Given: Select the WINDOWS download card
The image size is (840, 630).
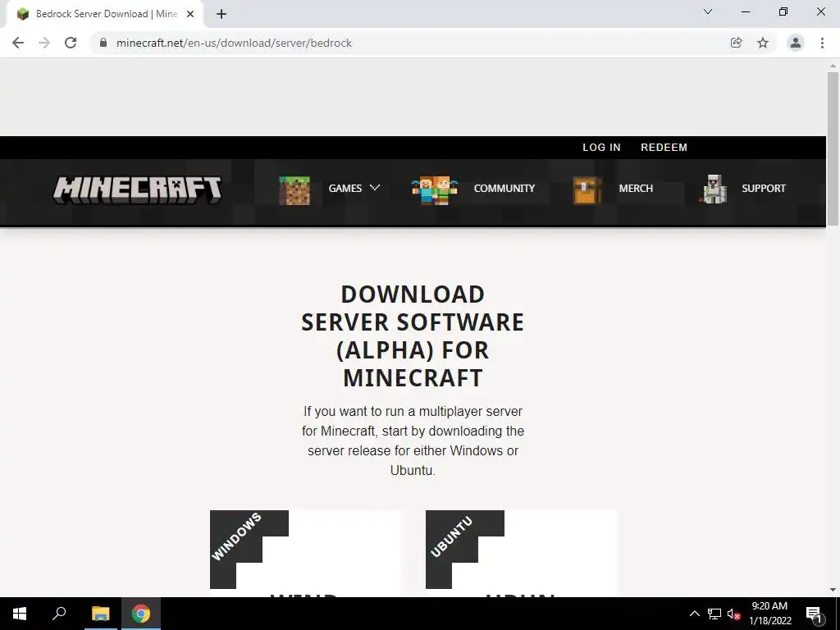Looking at the screenshot, I should click(x=305, y=553).
